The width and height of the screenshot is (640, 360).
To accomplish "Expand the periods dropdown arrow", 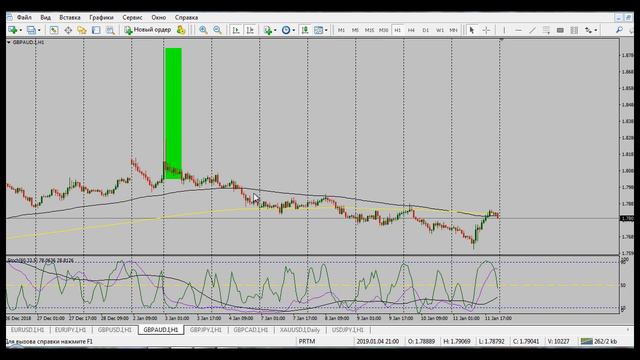I will [293, 30].
